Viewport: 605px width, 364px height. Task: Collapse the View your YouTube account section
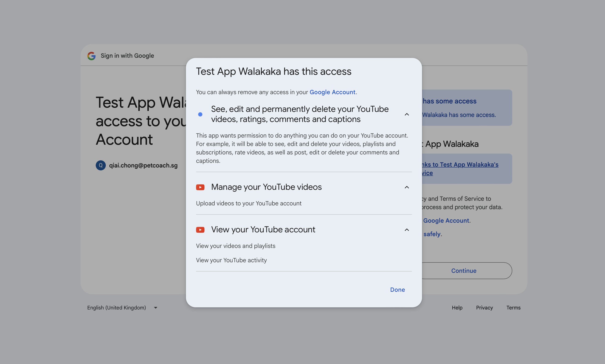(x=407, y=230)
